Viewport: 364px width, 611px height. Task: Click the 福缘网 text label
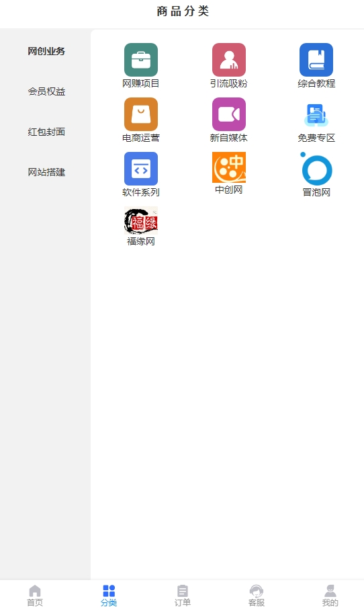coord(141,241)
